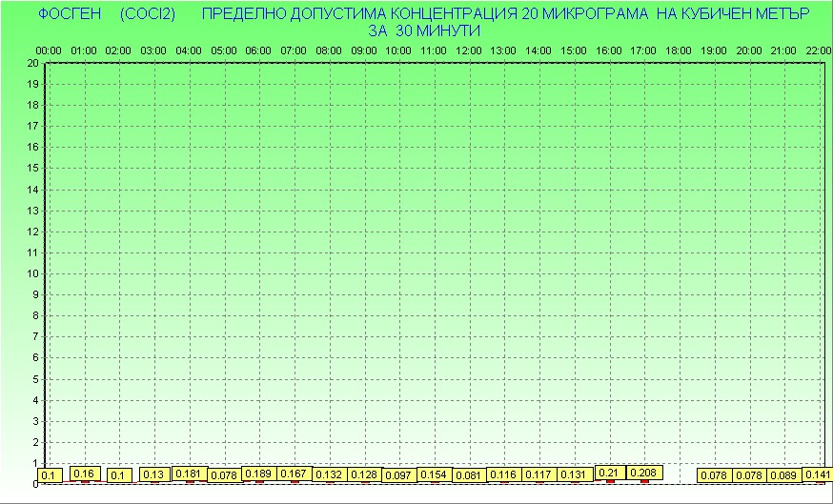Click the 0.167 data label
Image resolution: width=833 pixels, height=504 pixels.
(295, 474)
